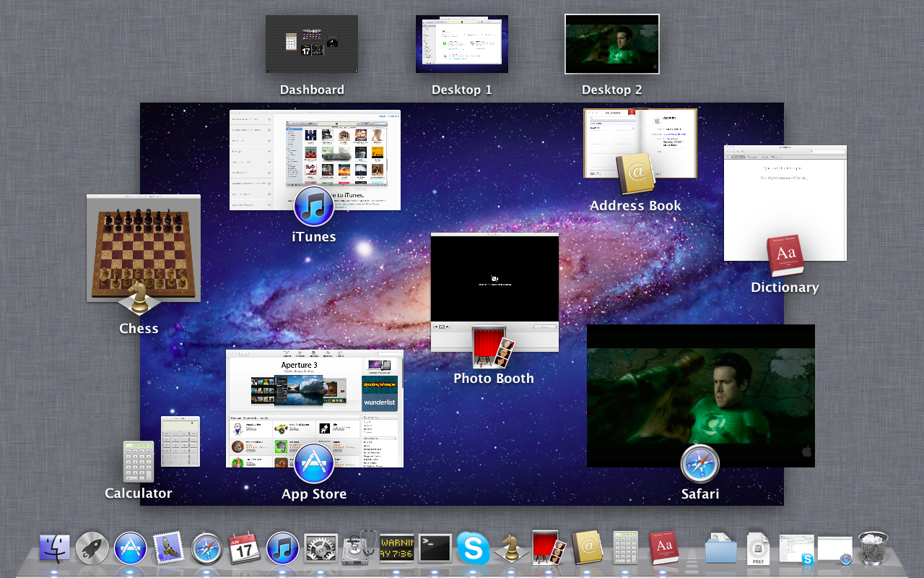Image resolution: width=924 pixels, height=578 pixels.
Task: Switch to the Dashboard space
Action: click(x=312, y=44)
